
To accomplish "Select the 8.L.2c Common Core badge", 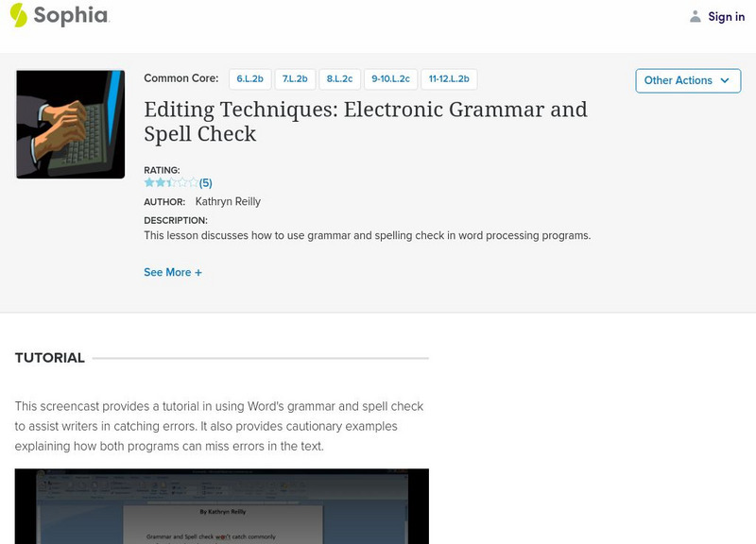I will [x=339, y=78].
